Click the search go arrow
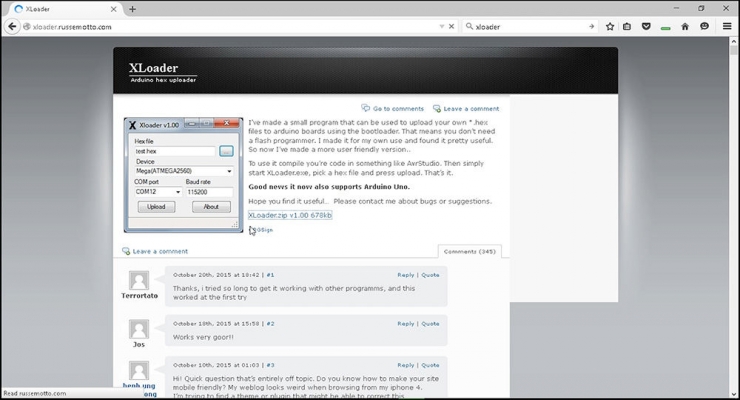The width and height of the screenshot is (740, 400). pos(591,27)
